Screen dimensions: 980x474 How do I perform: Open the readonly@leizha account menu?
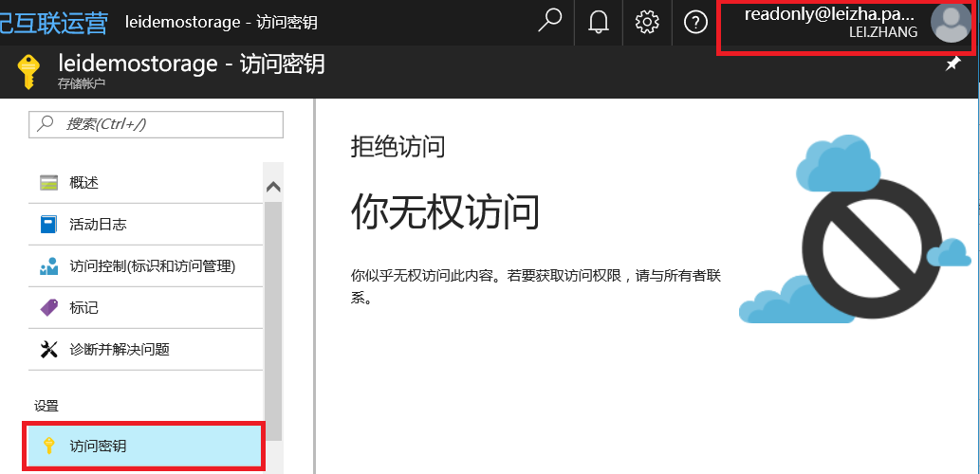coord(847,23)
